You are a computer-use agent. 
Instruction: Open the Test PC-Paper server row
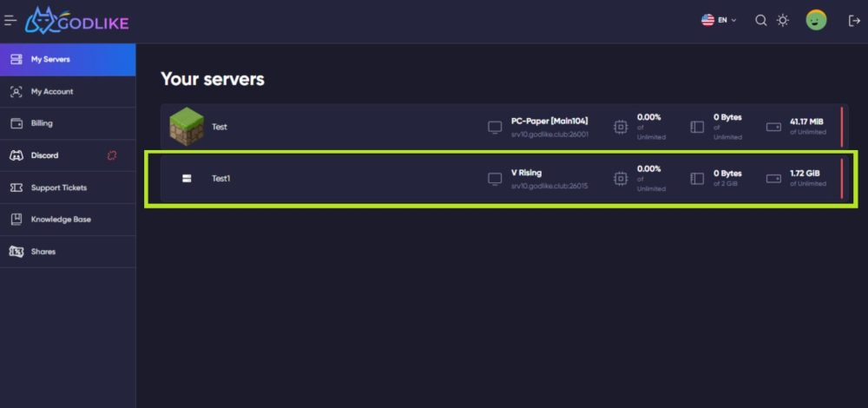(504, 126)
